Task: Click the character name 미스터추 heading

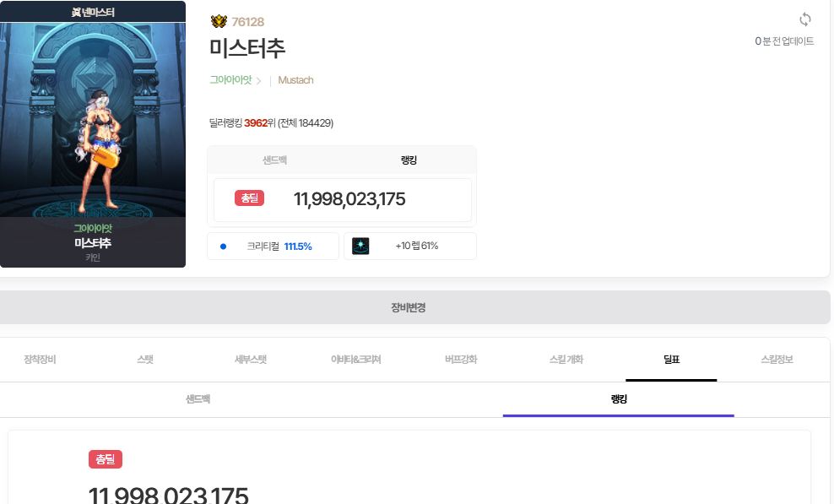Action: tap(247, 48)
